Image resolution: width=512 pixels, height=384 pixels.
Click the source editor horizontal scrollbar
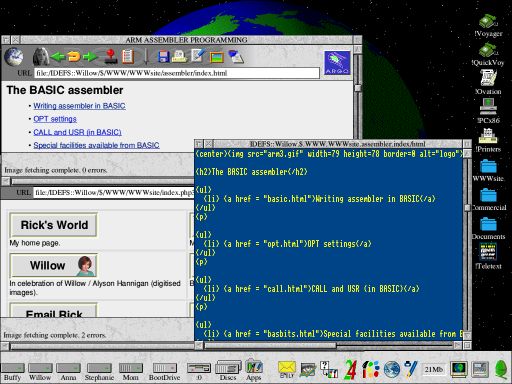coord(270,346)
